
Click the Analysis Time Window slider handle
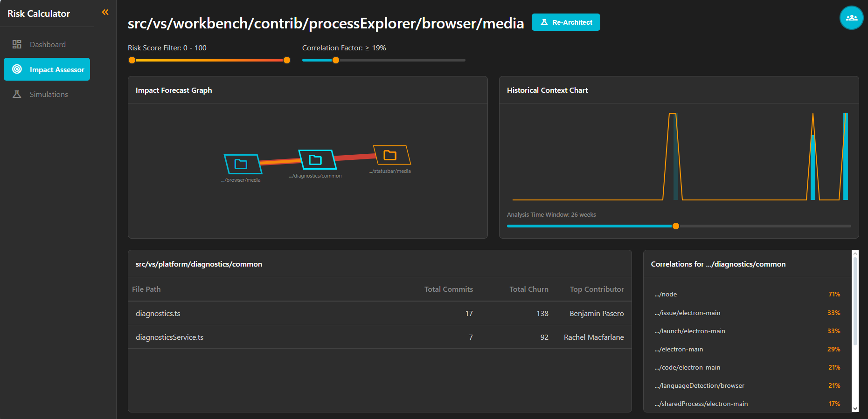(x=675, y=226)
